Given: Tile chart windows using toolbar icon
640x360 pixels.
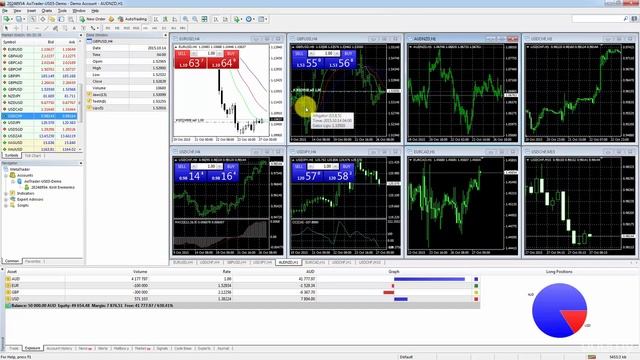Looking at the screenshot, I should pos(204,19).
